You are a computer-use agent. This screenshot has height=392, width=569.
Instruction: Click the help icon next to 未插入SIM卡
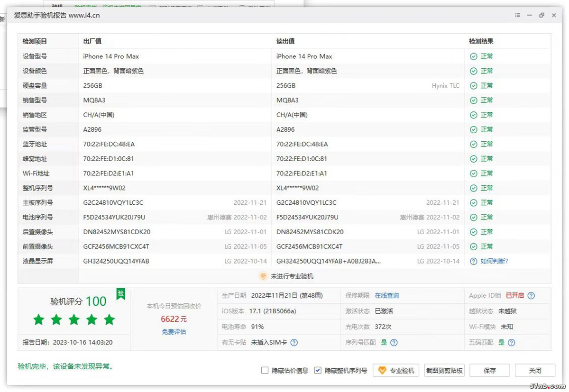point(294,343)
